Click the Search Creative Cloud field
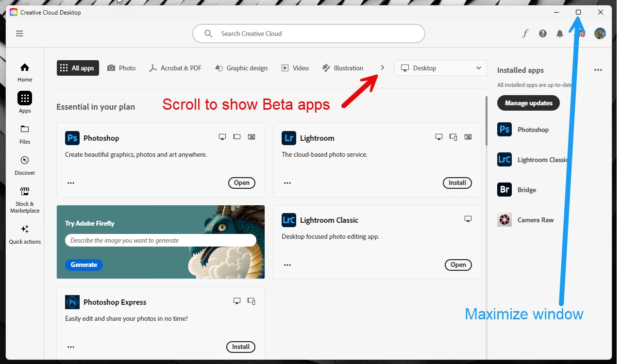The image size is (639, 364). point(309,33)
